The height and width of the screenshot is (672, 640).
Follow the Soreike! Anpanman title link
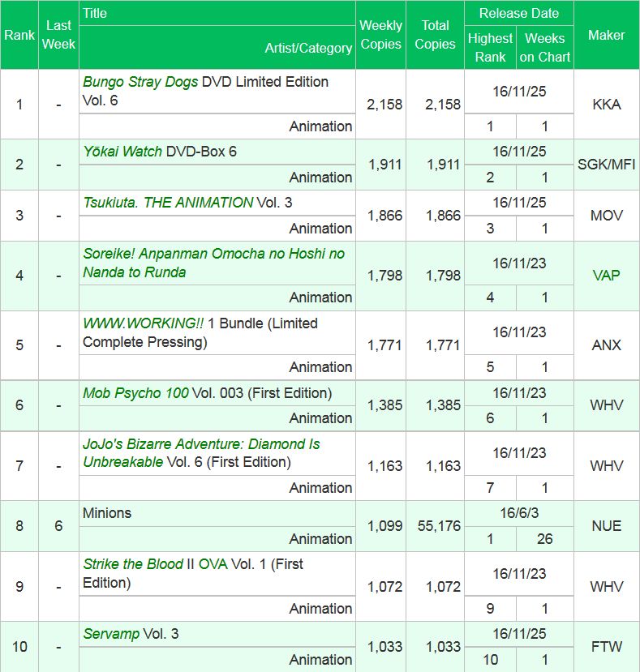pos(213,254)
